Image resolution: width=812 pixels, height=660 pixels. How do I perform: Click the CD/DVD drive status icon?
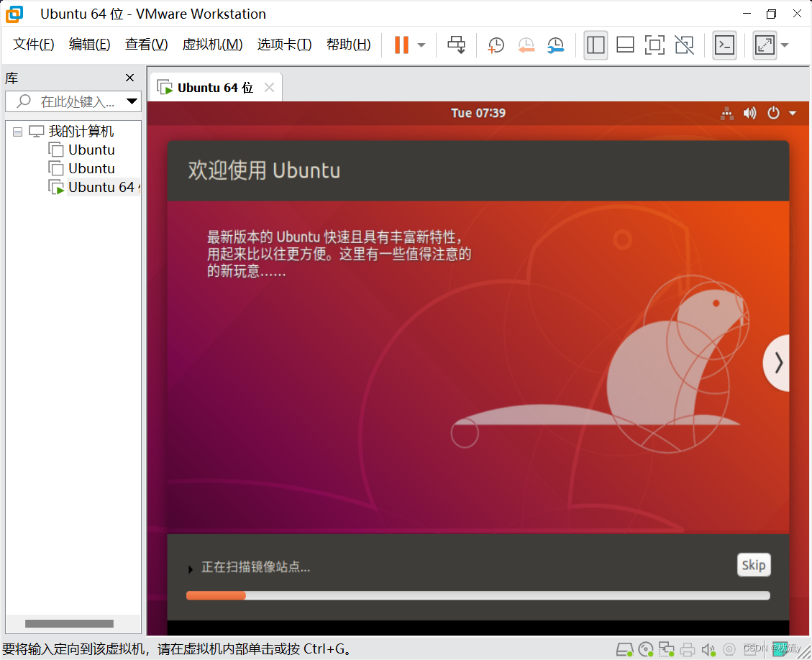[x=646, y=649]
